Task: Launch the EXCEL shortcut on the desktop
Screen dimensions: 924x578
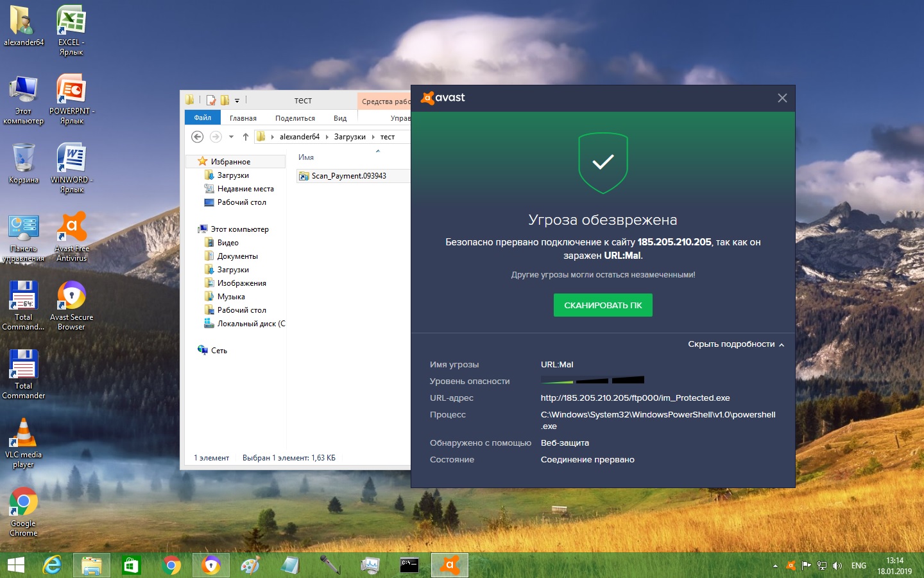Action: click(x=71, y=30)
